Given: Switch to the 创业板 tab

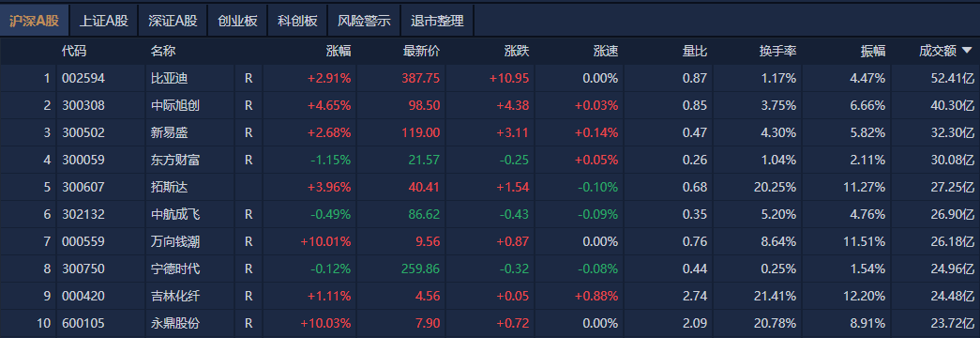Looking at the screenshot, I should [x=237, y=21].
